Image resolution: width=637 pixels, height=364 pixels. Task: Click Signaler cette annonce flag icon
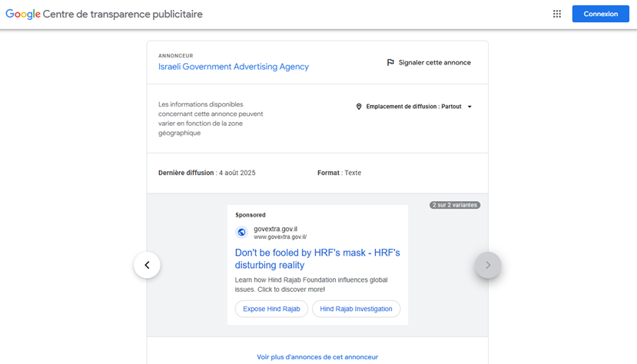click(x=390, y=62)
